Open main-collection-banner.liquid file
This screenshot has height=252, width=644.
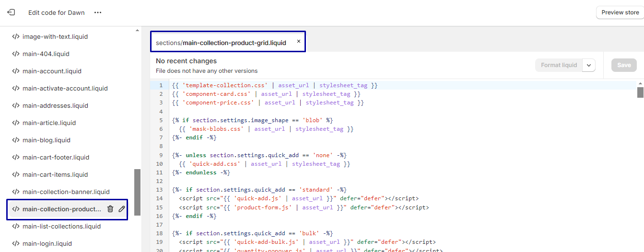(x=67, y=192)
